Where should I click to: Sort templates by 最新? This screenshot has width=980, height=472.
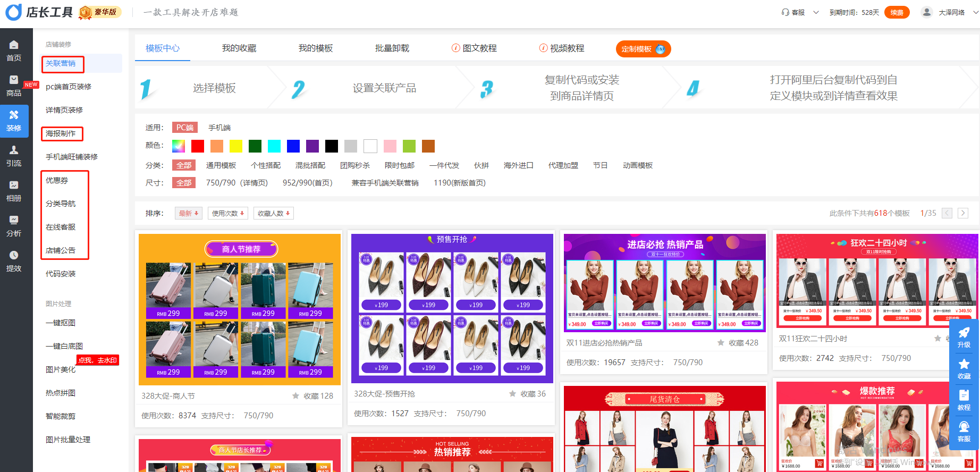click(189, 213)
